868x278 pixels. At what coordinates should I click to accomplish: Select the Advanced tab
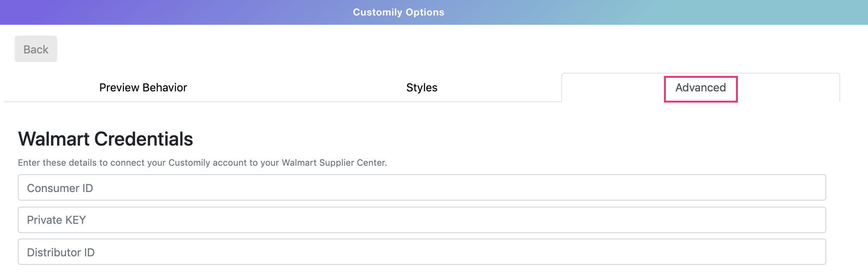[700, 88]
